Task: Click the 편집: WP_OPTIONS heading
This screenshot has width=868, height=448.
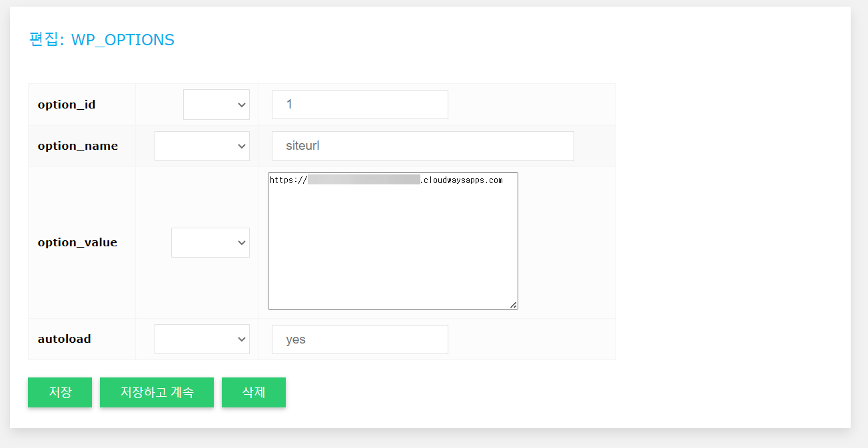Action: 102,40
